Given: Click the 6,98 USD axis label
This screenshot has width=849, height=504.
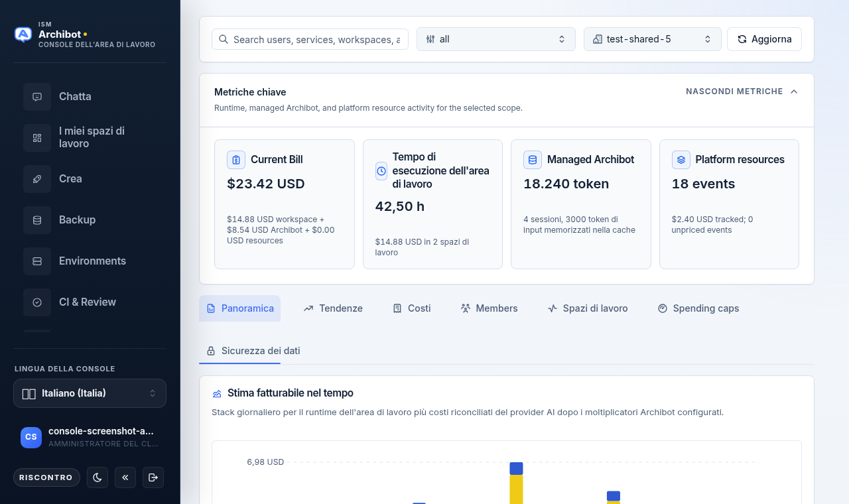Looking at the screenshot, I should [265, 462].
